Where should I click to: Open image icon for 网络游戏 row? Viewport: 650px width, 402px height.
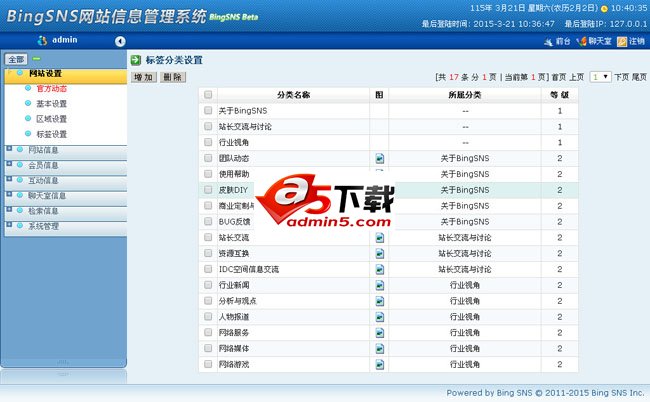380,364
